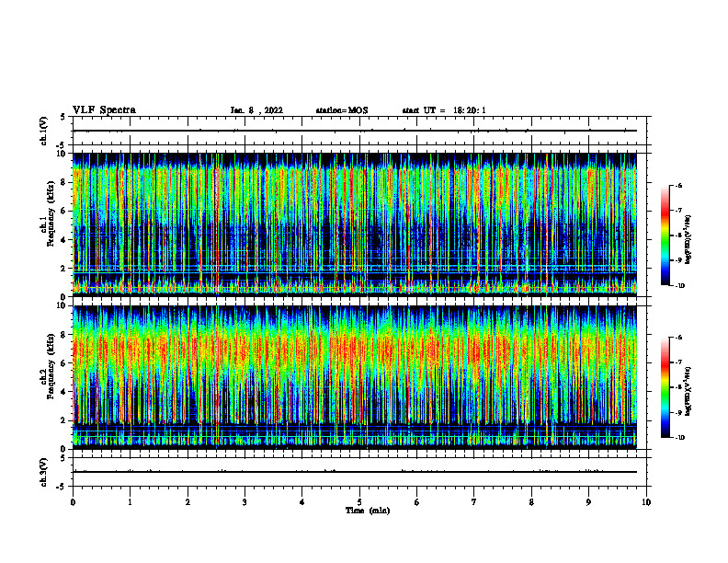The width and height of the screenshot is (728, 563).
Task: Click the "-6" label on ch.2 colorbar
Action: tap(678, 338)
